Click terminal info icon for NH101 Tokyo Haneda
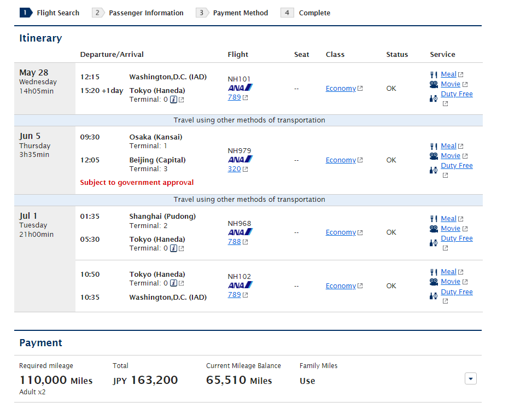The height and width of the screenshot is (408, 532). [x=173, y=100]
